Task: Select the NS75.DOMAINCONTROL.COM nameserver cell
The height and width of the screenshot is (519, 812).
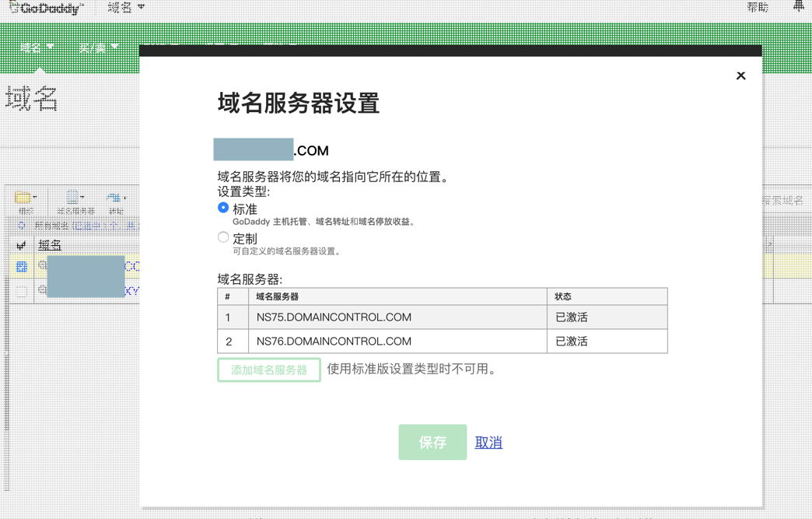Action: click(397, 317)
